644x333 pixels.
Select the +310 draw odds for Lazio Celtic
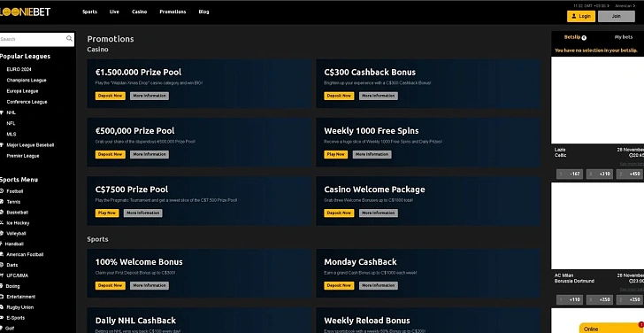click(599, 174)
